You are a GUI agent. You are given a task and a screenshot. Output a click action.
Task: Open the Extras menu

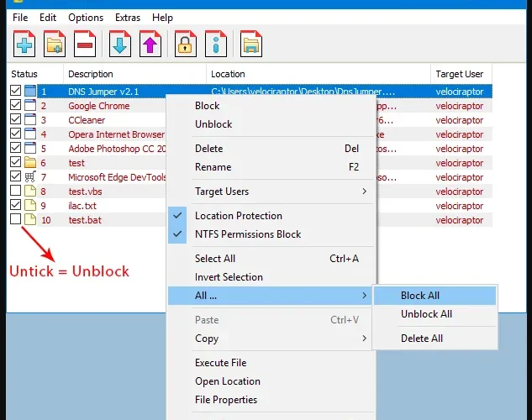[x=128, y=18]
